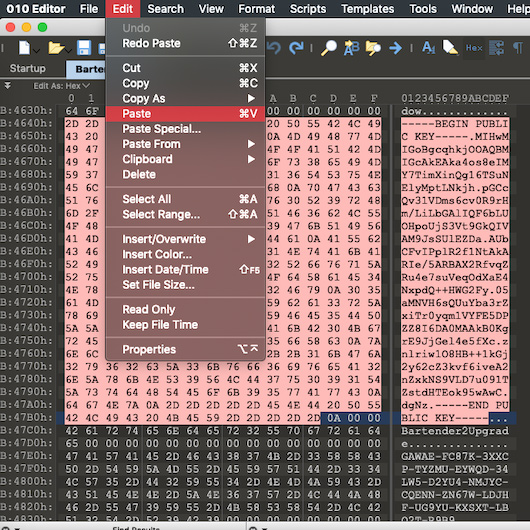The height and width of the screenshot is (530, 530).
Task: Choose Paste Special... menu item
Action: point(185,129)
